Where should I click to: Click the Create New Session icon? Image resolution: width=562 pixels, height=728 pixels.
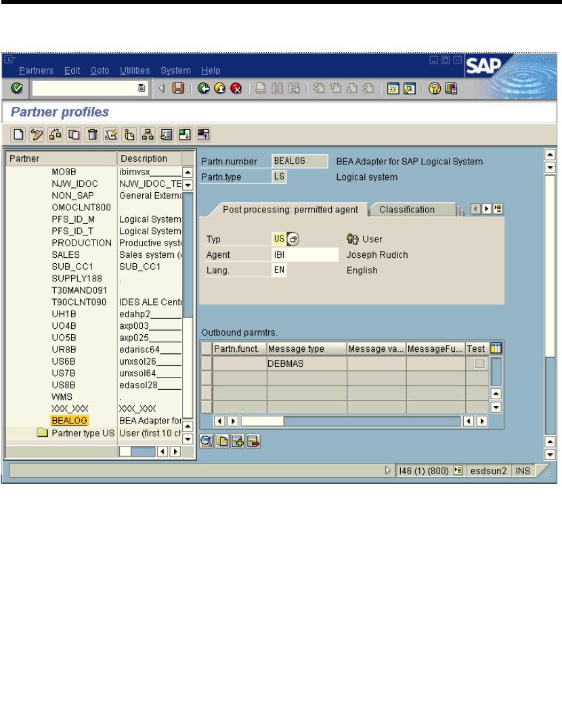[x=393, y=88]
